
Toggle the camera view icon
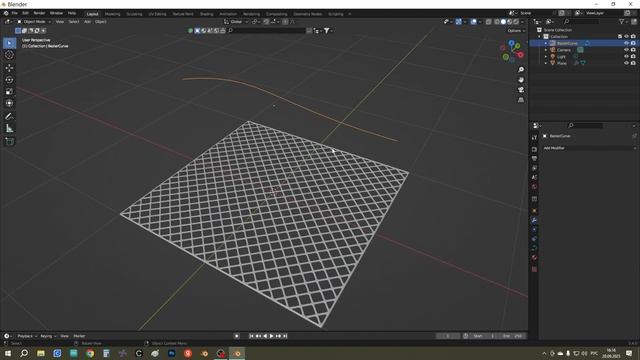[521, 89]
